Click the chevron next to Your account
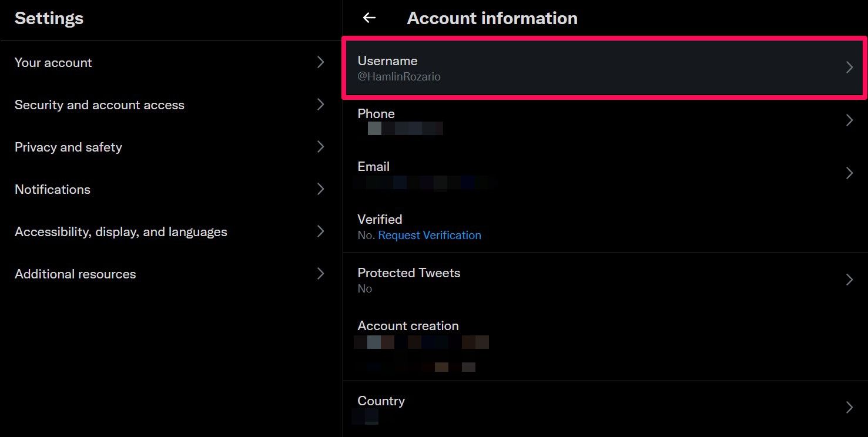 click(x=320, y=62)
